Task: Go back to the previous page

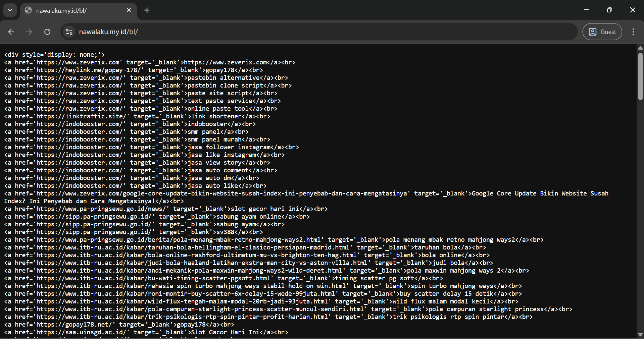Action: tap(11, 32)
